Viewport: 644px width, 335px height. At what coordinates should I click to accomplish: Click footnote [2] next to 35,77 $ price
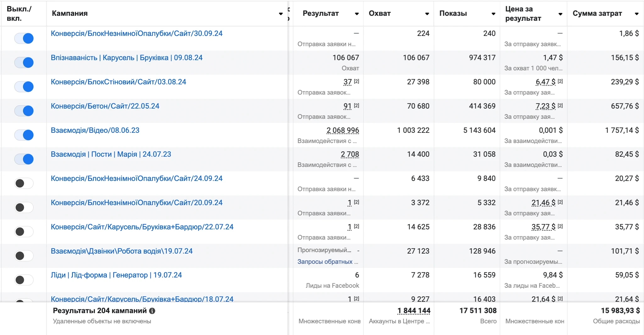[x=560, y=226]
